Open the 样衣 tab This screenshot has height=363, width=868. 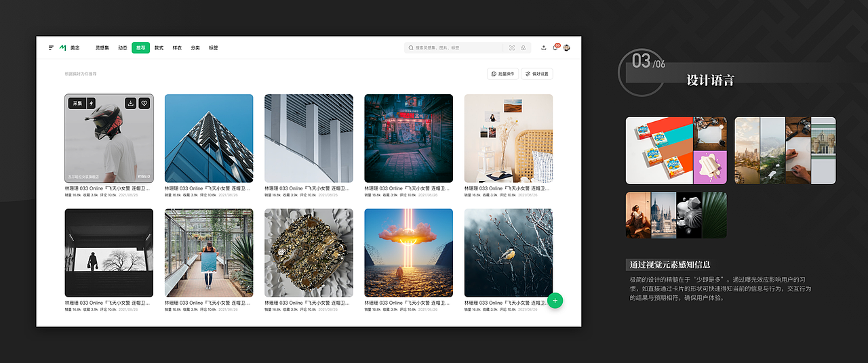177,48
